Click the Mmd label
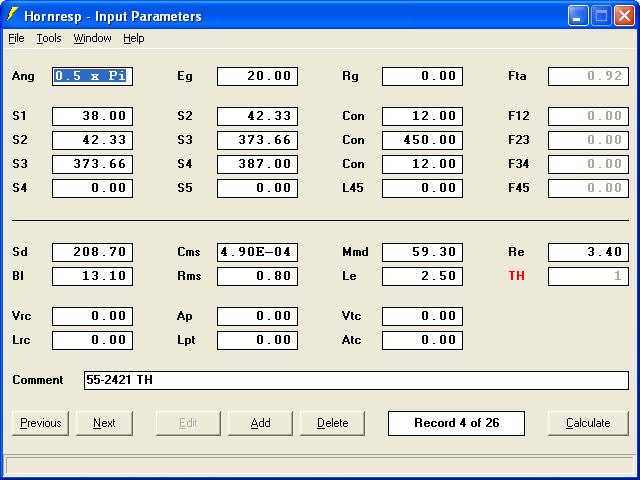 click(x=356, y=252)
